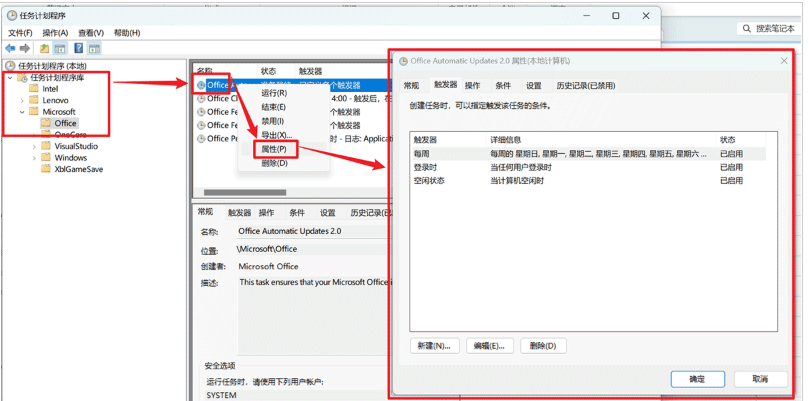Expand the VisualStudio tree node

coord(34,146)
